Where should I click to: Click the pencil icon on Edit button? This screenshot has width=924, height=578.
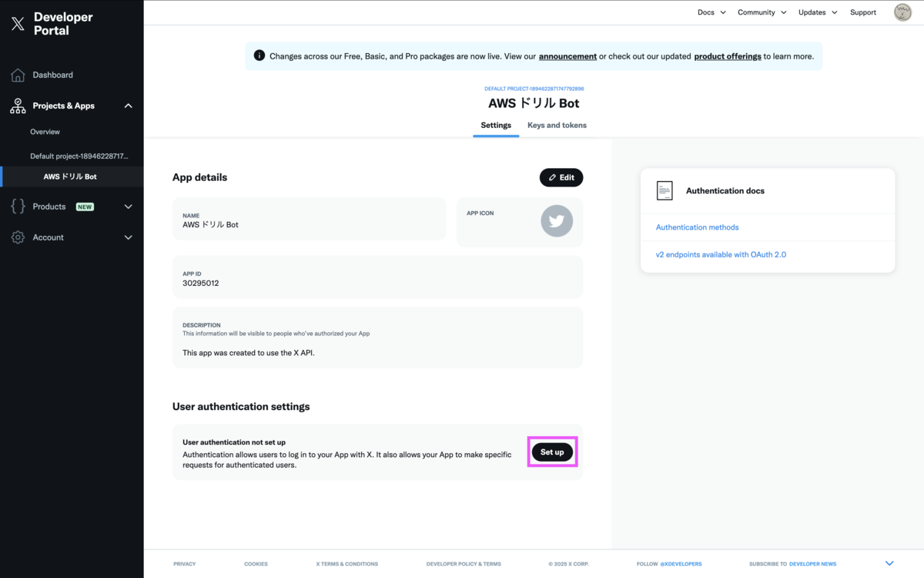[x=553, y=177]
